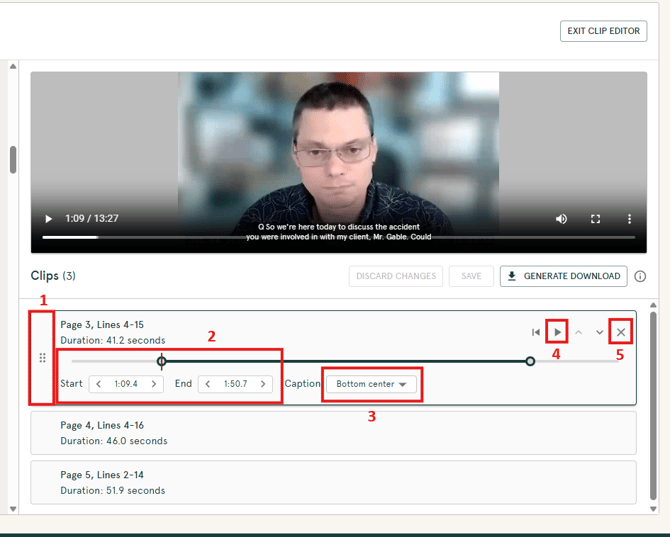Remove the Page 3 clip with X
The image size is (670, 537).
coord(621,332)
